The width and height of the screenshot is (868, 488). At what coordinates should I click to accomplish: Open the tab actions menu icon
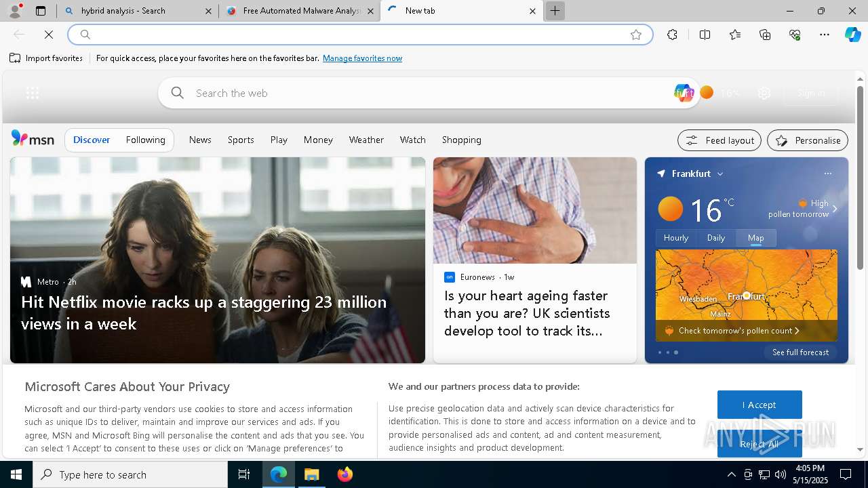coord(41,11)
